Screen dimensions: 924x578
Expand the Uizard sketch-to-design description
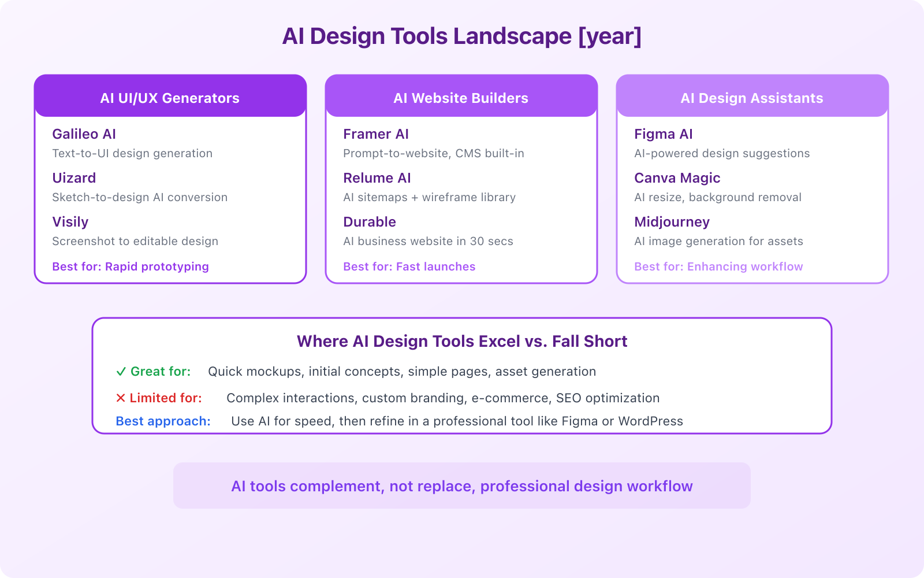pos(140,197)
